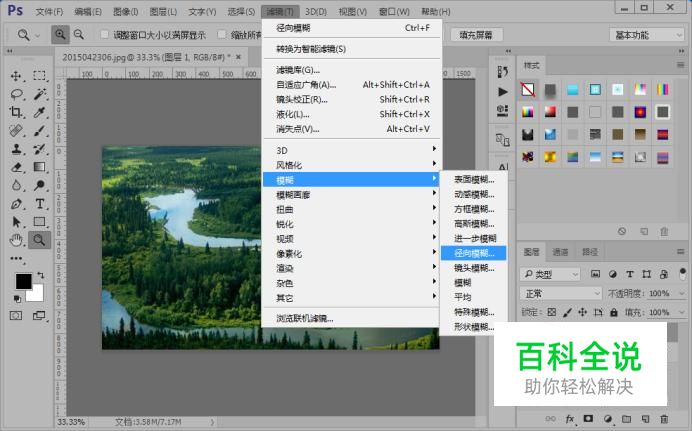Expand the Blur Gallery submenu

click(x=351, y=195)
